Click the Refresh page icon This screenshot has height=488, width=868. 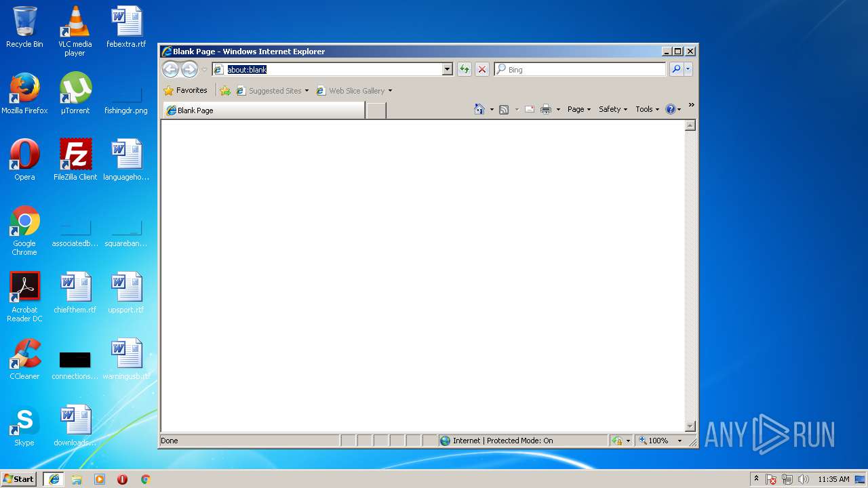[x=464, y=69]
